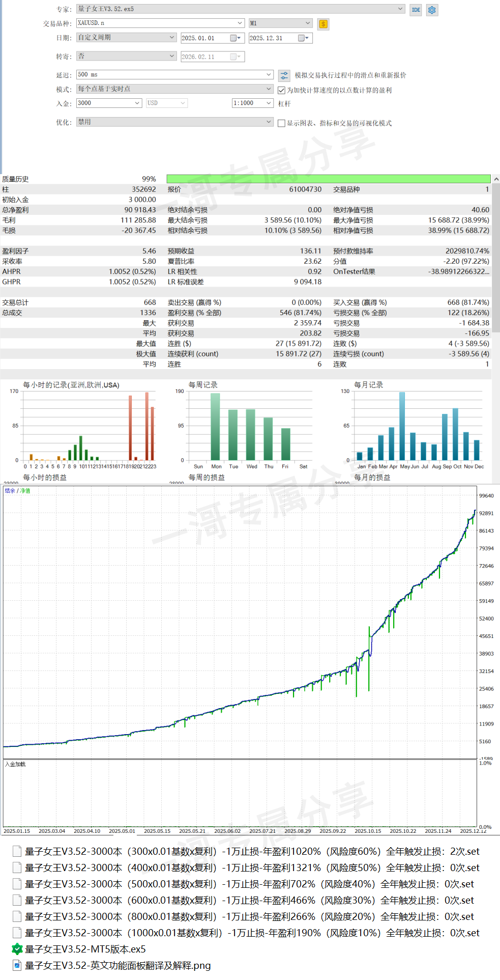The width and height of the screenshot is (500, 980).
Task: Click file icon of 500x0.01 .set file
Action: coord(17,884)
